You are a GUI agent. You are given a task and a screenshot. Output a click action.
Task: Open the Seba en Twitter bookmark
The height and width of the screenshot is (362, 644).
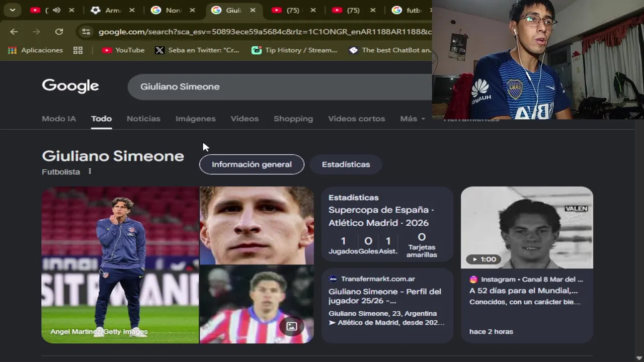[x=197, y=50]
